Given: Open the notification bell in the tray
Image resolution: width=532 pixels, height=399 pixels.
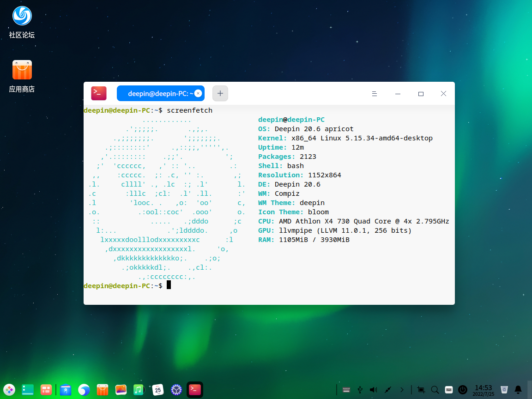Looking at the screenshot, I should (x=518, y=390).
